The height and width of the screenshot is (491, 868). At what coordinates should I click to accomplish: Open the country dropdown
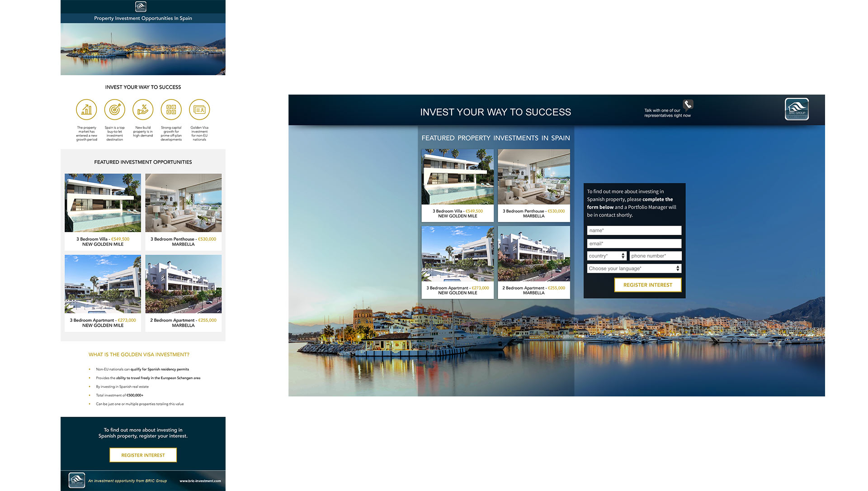[x=607, y=256]
